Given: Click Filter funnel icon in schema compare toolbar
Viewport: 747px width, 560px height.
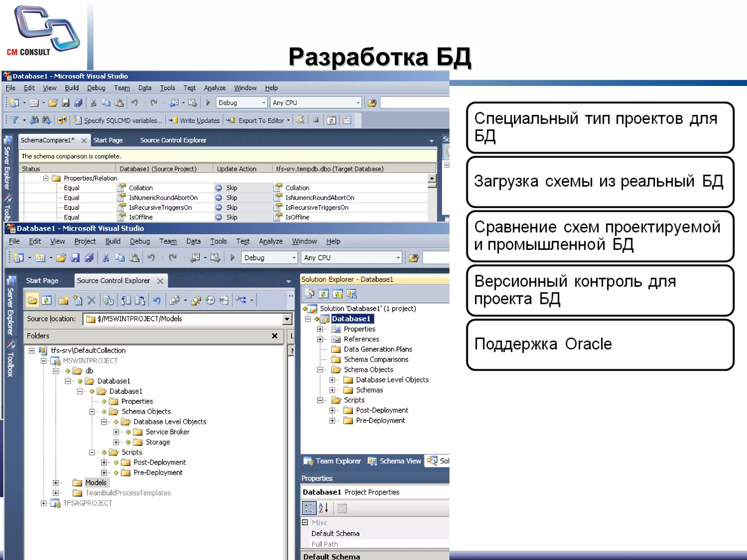Looking at the screenshot, I should pos(14,120).
